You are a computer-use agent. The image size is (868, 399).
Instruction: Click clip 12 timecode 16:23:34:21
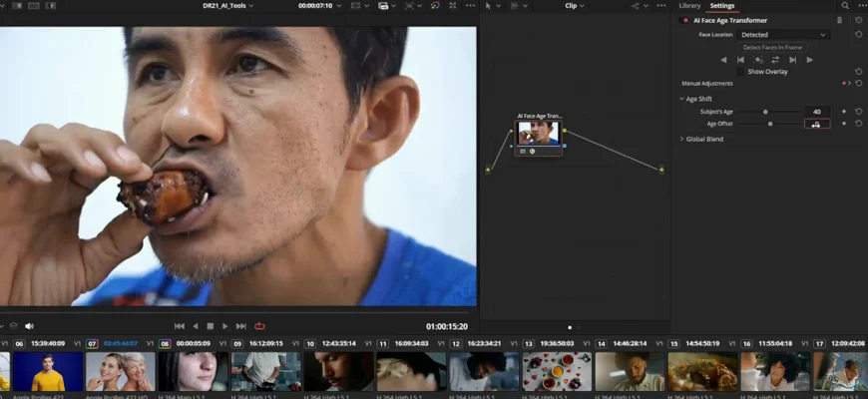click(484, 344)
